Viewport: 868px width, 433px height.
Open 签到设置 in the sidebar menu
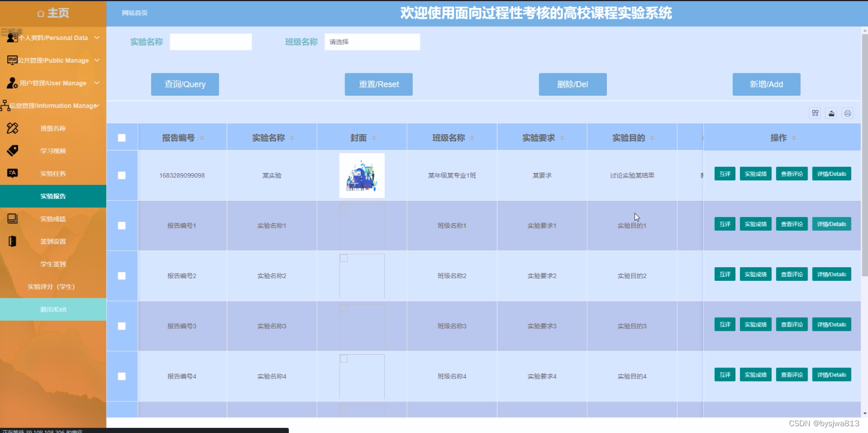pyautogui.click(x=53, y=241)
